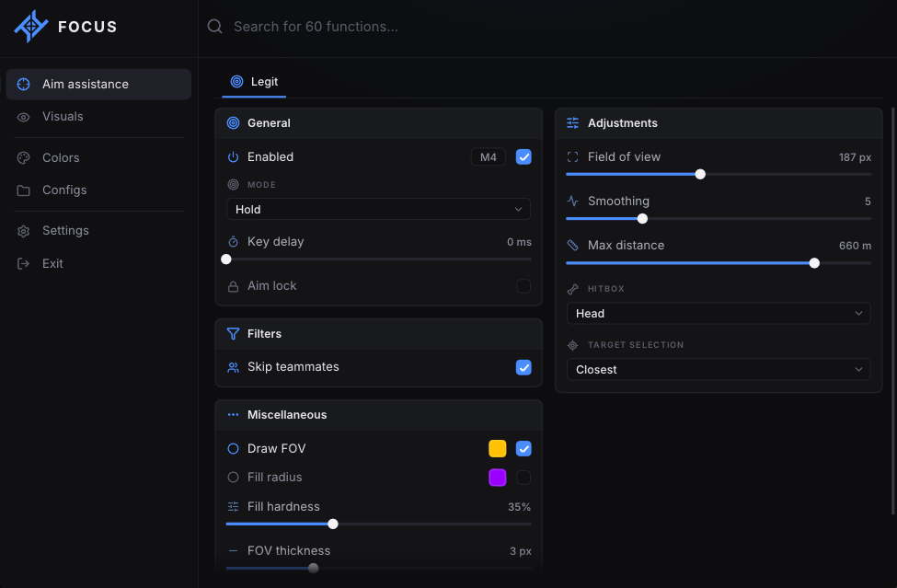The height and width of the screenshot is (588, 897).
Task: Click the people icon beside Skip teammates
Action: [233, 367]
